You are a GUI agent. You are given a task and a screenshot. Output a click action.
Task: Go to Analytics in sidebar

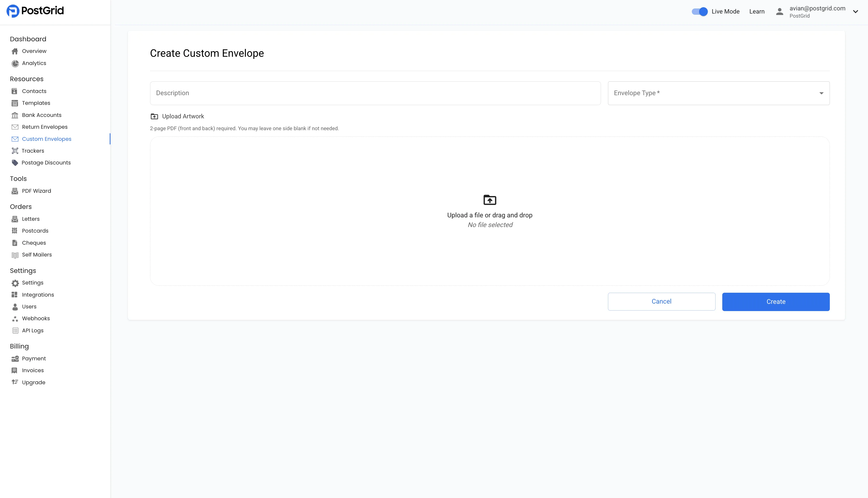(34, 63)
